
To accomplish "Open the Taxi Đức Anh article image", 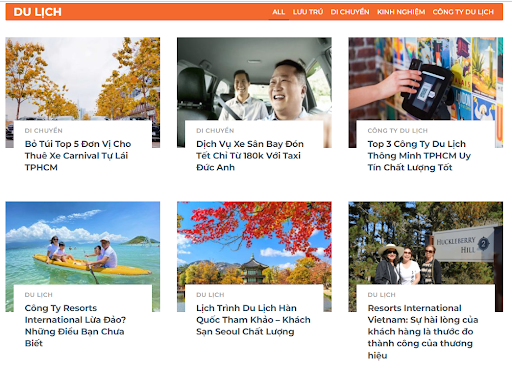I will [x=254, y=79].
